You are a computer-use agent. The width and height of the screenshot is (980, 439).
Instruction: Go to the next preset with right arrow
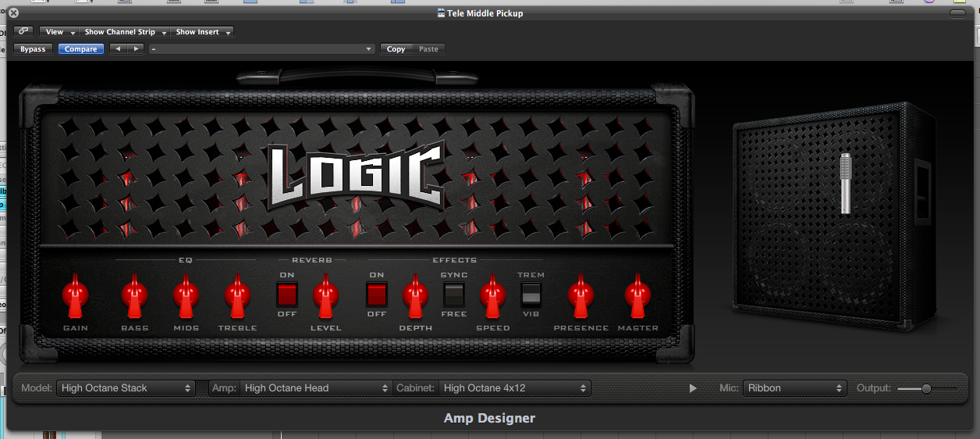point(136,49)
